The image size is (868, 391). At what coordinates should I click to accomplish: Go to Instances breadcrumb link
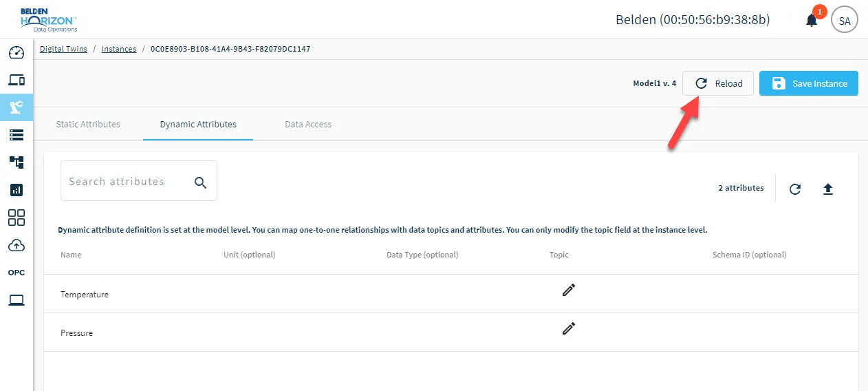tap(119, 49)
